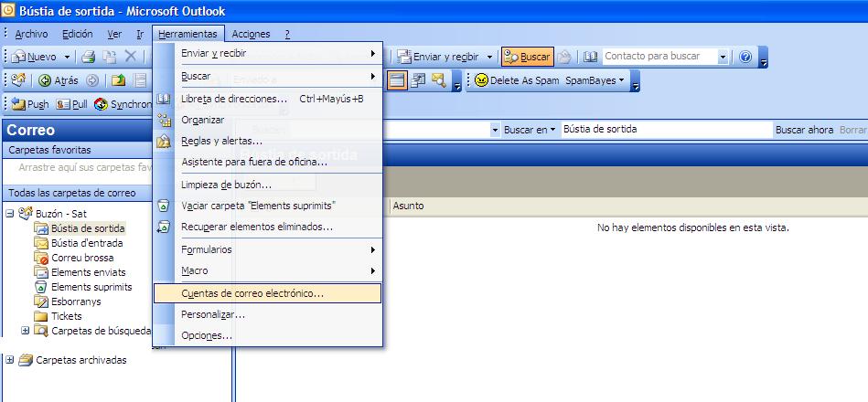Viewport: 868px width, 402px height.
Task: Click the magnifier over envelope icon
Action: pos(439,80)
